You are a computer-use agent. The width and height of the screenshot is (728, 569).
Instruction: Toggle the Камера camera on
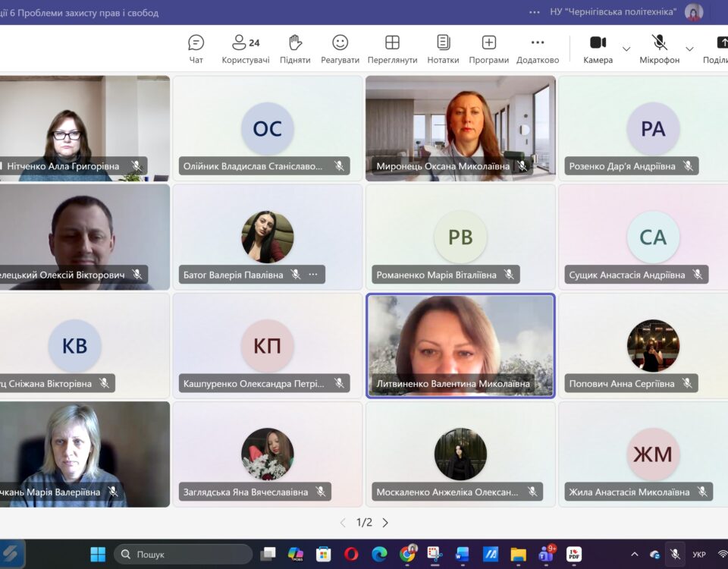point(598,49)
